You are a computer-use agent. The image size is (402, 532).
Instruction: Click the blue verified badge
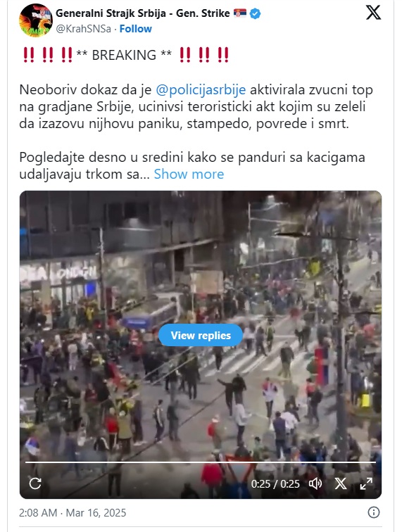[256, 13]
